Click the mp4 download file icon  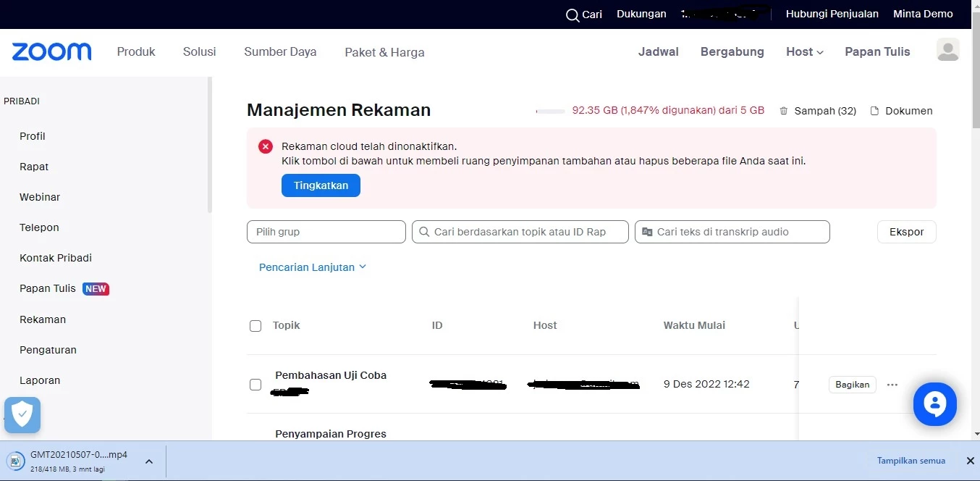15,461
